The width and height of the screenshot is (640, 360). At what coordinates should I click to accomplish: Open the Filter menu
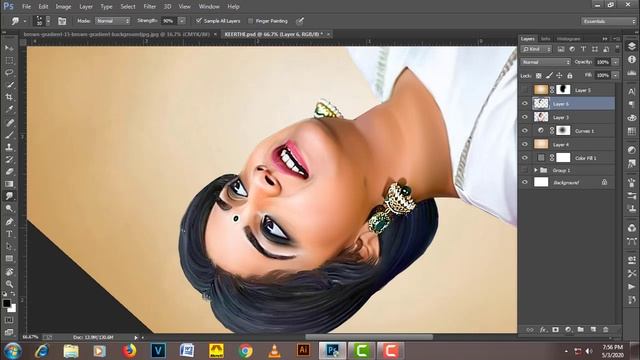tap(149, 7)
